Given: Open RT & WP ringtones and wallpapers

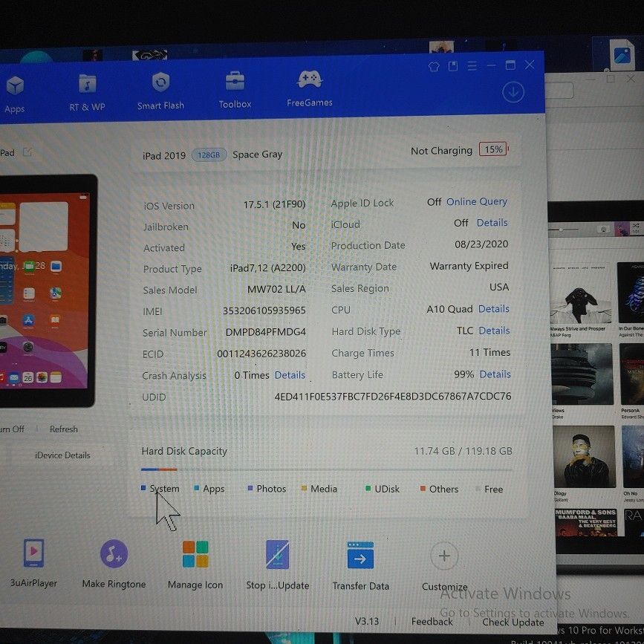Looking at the screenshot, I should (x=87, y=93).
